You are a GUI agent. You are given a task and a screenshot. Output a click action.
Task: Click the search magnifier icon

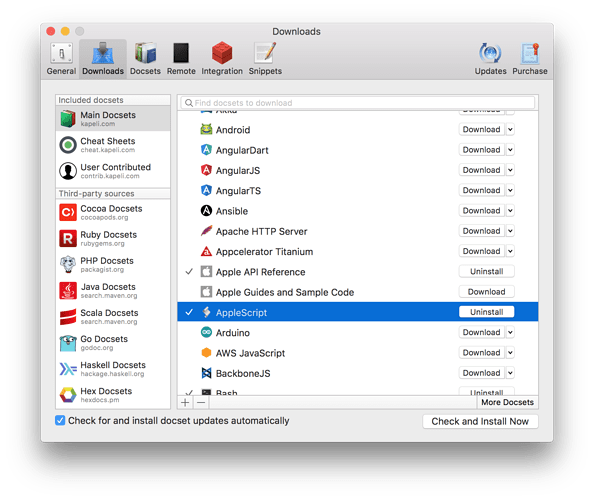click(189, 103)
